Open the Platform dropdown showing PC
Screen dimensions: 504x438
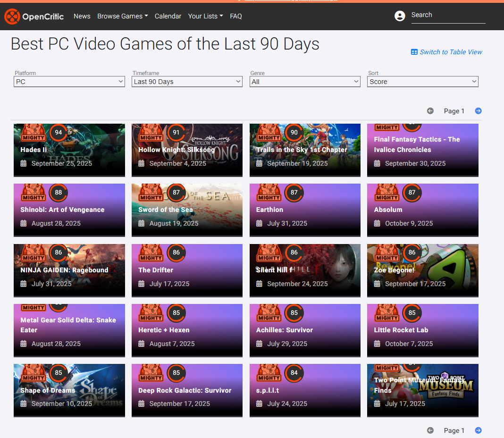69,82
